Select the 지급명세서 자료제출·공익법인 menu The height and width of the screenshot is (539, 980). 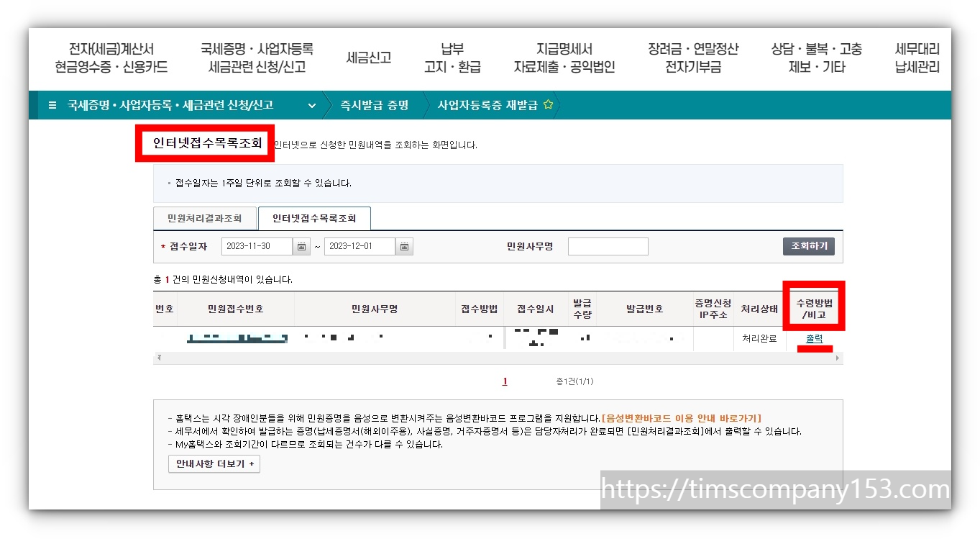tap(565, 58)
